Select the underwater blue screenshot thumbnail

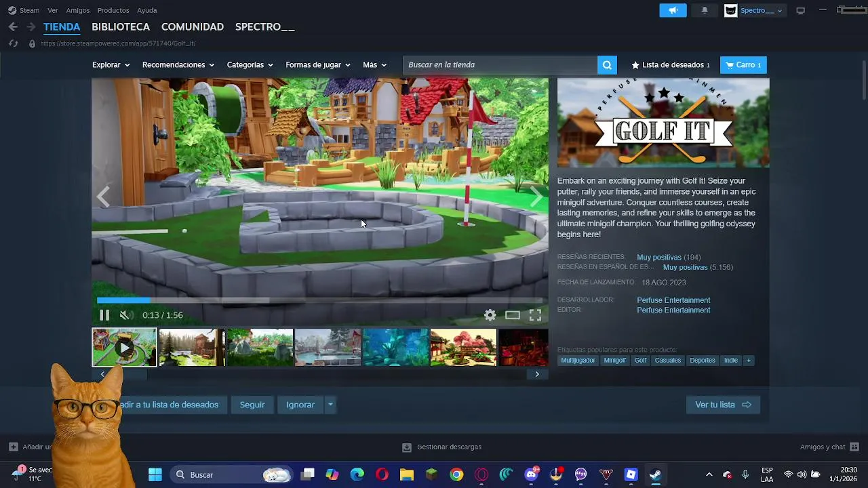pyautogui.click(x=395, y=348)
